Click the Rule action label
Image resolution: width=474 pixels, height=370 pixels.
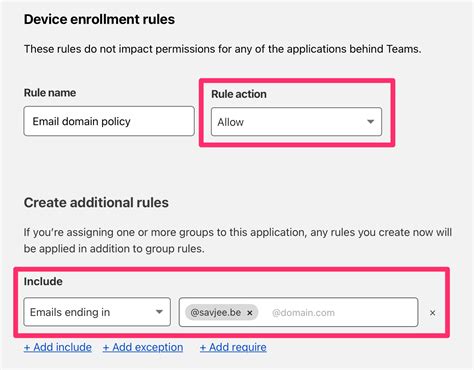(x=239, y=94)
